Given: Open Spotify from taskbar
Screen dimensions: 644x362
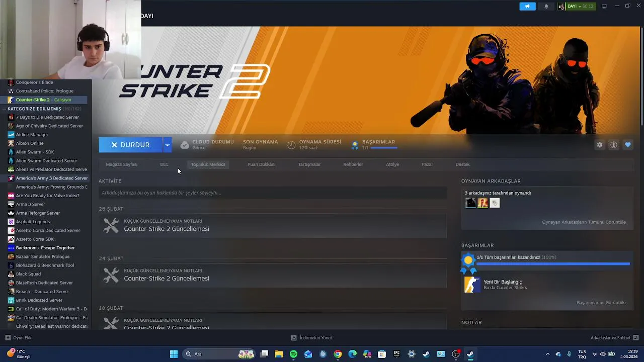Looking at the screenshot, I should 293,354.
